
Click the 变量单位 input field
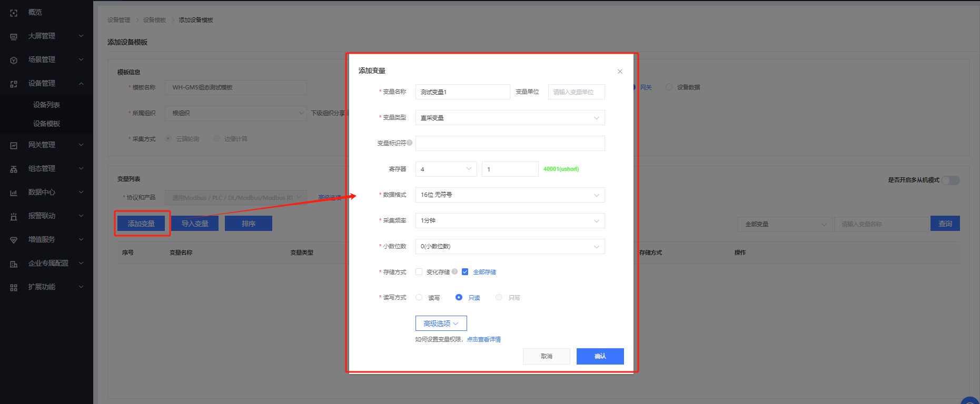pyautogui.click(x=576, y=92)
